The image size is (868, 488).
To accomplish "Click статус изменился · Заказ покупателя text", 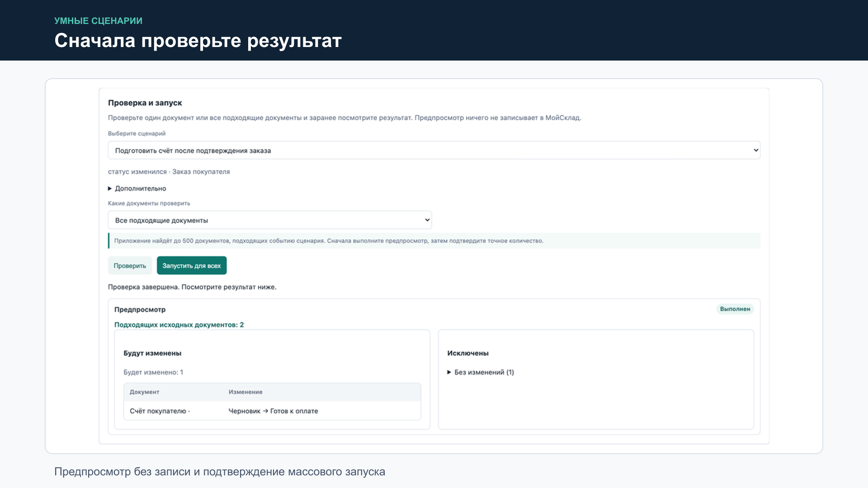I will click(169, 172).
